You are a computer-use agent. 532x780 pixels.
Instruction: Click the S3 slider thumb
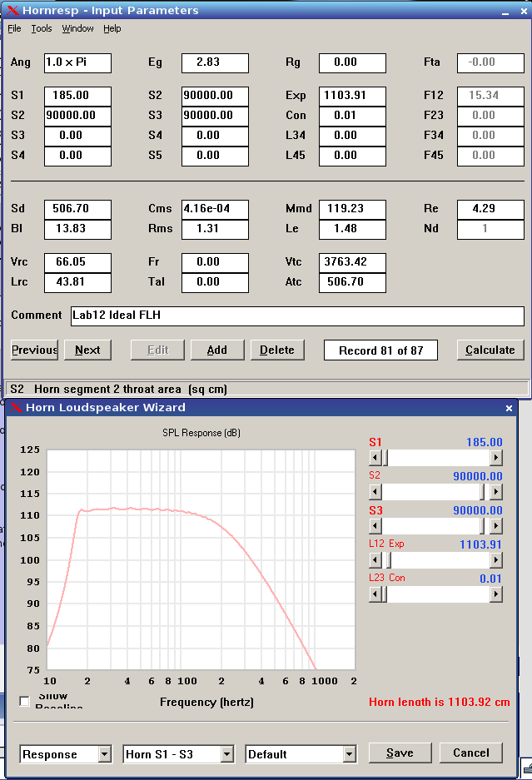coord(482,526)
